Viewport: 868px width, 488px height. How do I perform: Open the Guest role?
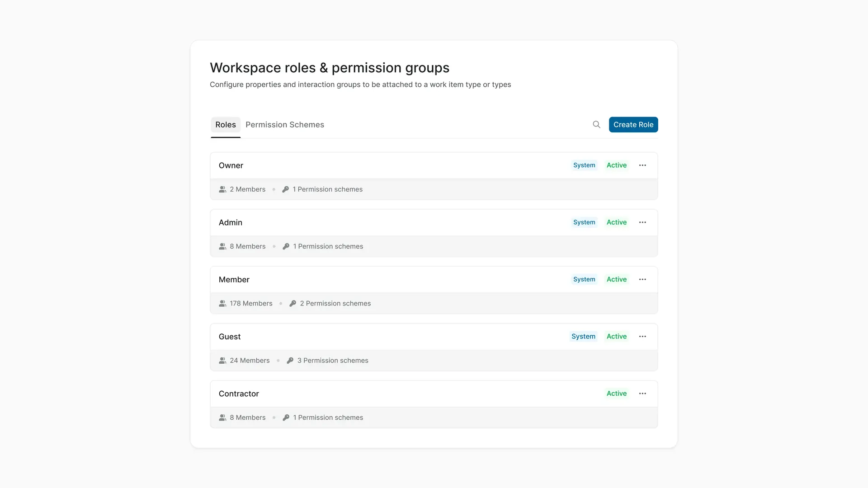pyautogui.click(x=230, y=337)
